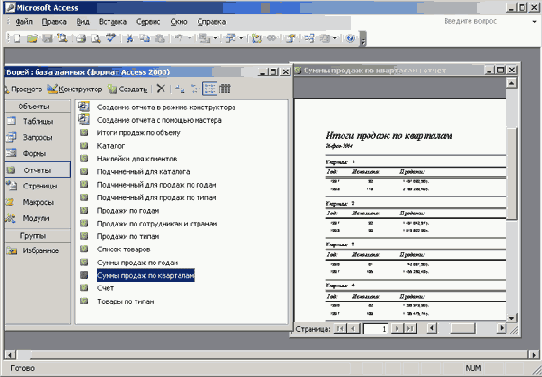This screenshot has width=542, height=377.
Task: Select Макросы in the objects pane
Action: [38, 202]
